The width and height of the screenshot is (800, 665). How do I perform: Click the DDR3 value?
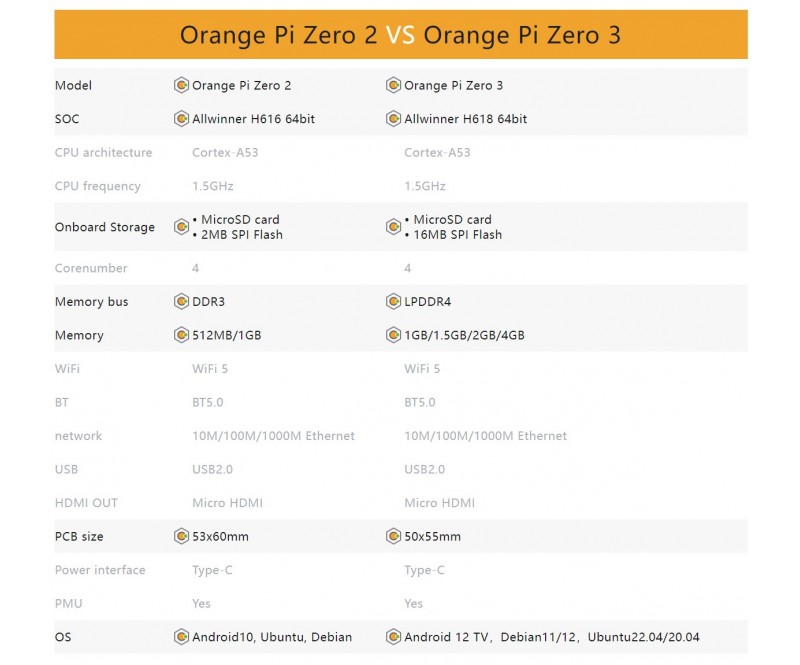tap(209, 302)
